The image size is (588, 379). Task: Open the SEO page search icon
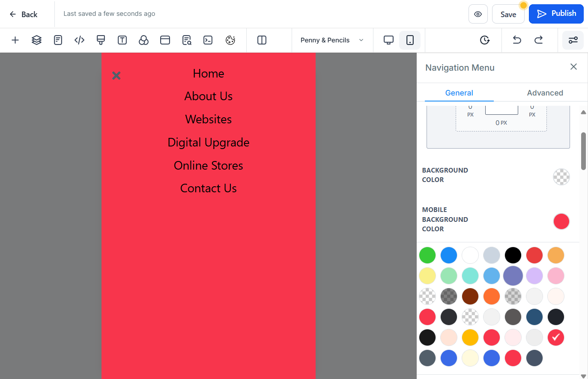187,40
